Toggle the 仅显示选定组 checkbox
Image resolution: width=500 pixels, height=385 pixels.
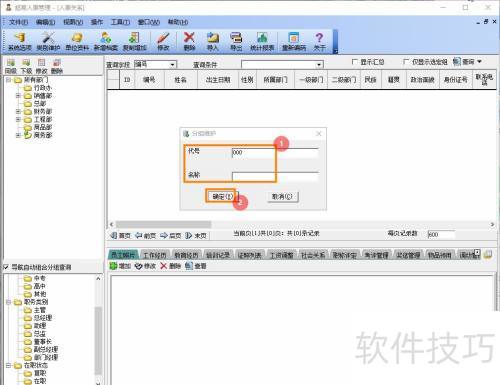[406, 62]
